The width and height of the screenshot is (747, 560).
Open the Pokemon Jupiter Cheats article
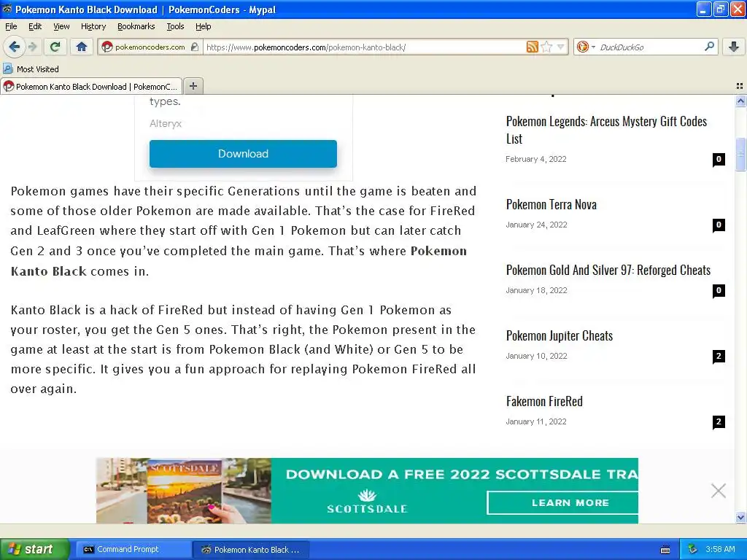tap(560, 335)
